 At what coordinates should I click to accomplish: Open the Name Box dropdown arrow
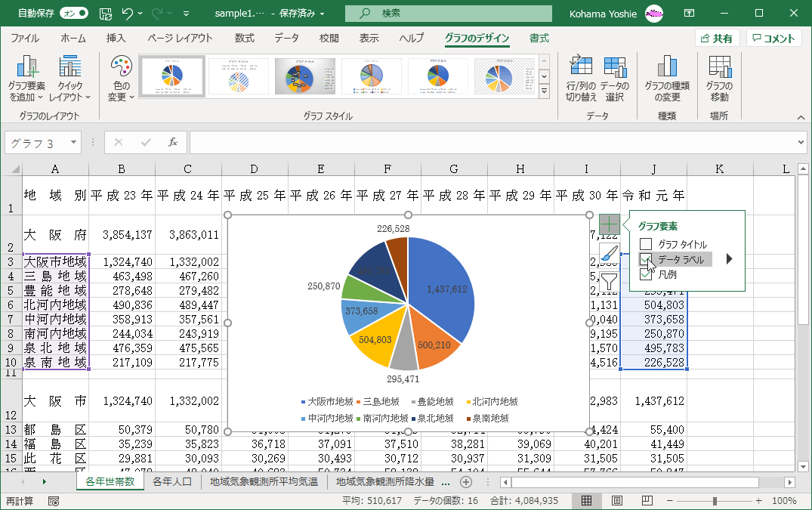[73, 142]
